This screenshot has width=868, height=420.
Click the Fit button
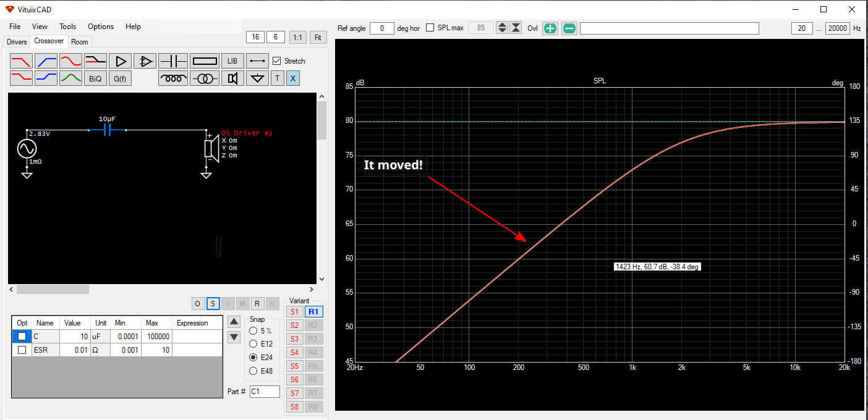click(x=318, y=38)
